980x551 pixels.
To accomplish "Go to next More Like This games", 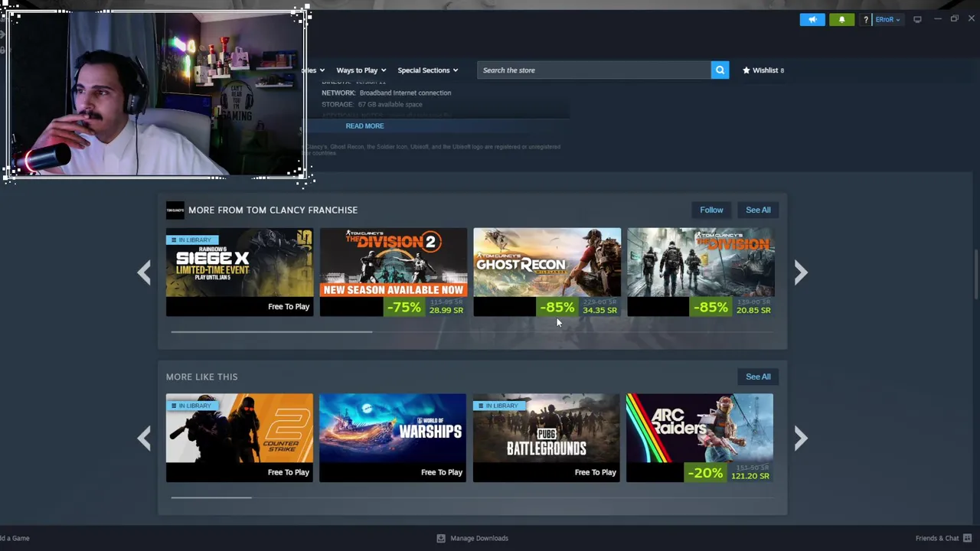I will coord(801,438).
